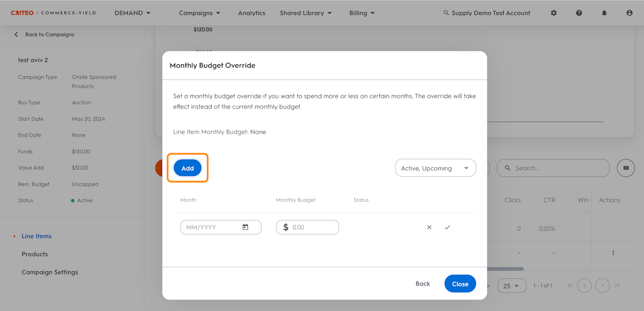Click the Add override button

[188, 168]
